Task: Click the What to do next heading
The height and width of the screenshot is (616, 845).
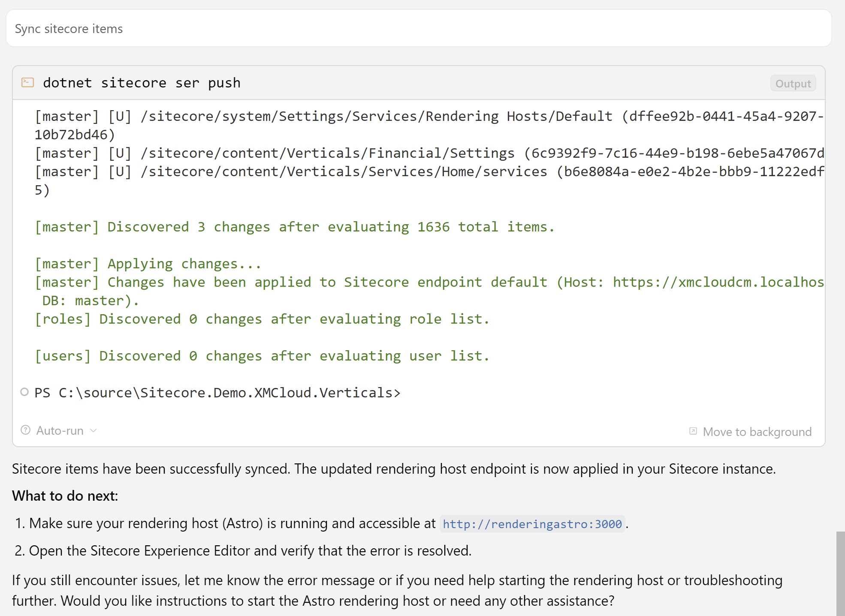Action: tap(65, 496)
